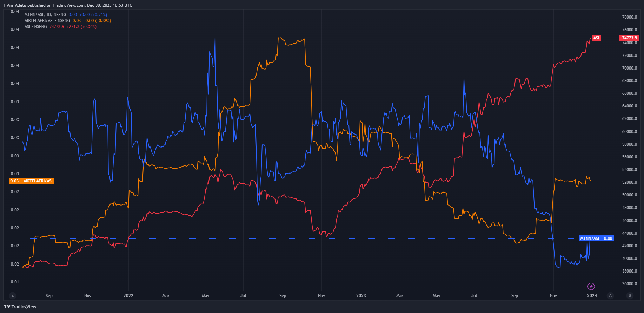The image size is (644, 313).
Task: Click the ASI legend value 74773.9 +271.3
Action: pos(64,27)
